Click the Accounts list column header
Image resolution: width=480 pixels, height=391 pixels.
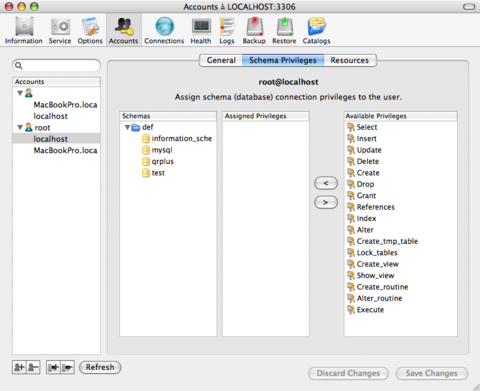coord(56,82)
